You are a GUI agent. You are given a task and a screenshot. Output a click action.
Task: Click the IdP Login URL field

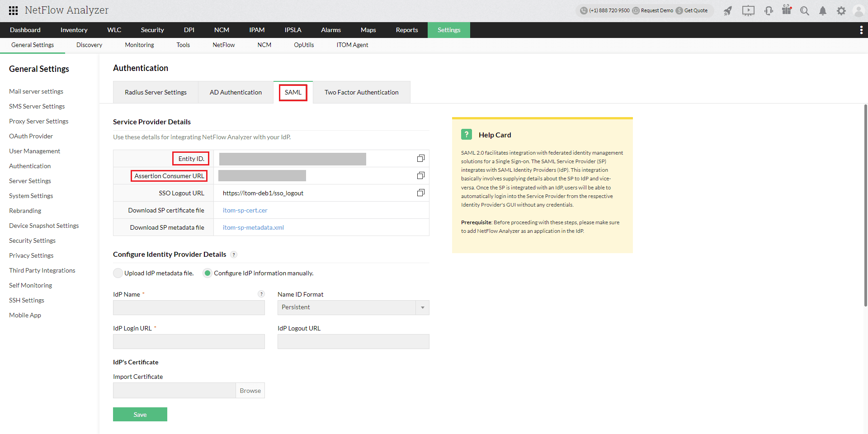(189, 342)
